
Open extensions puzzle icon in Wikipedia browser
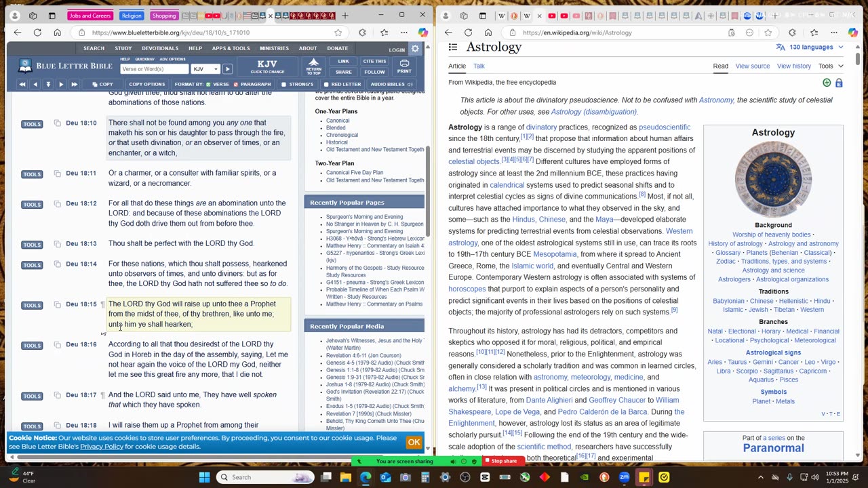[792, 33]
